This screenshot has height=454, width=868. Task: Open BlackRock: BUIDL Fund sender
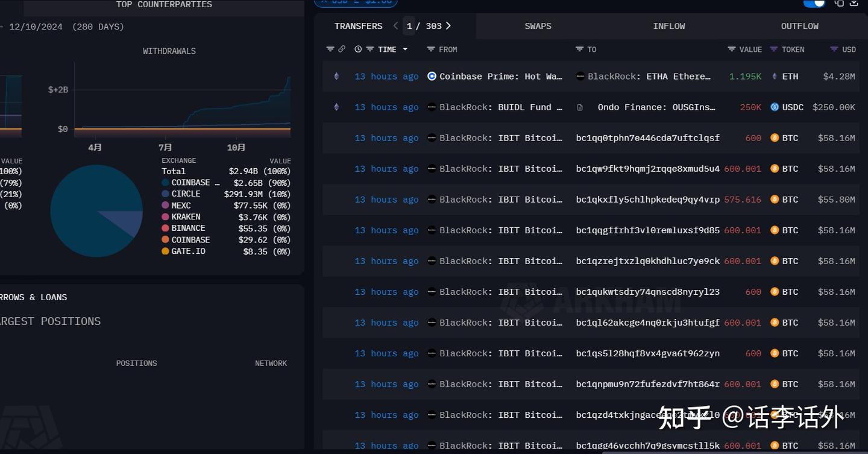[501, 107]
